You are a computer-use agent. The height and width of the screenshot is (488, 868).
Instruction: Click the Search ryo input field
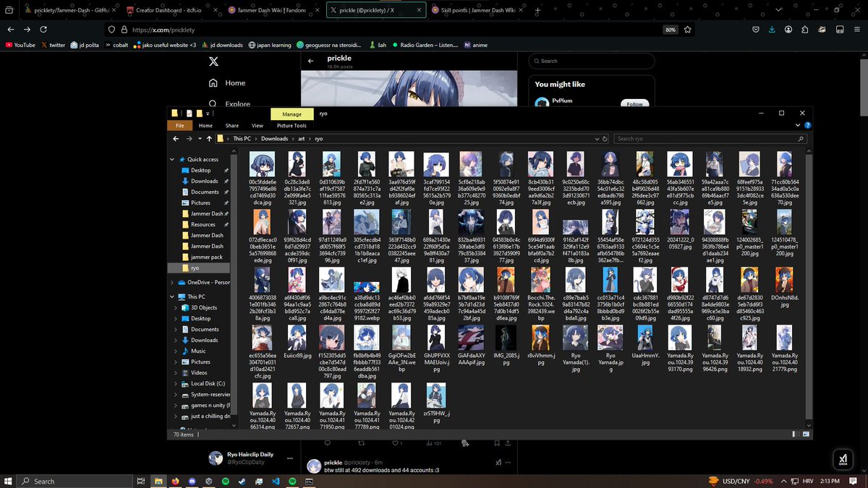[x=709, y=138]
